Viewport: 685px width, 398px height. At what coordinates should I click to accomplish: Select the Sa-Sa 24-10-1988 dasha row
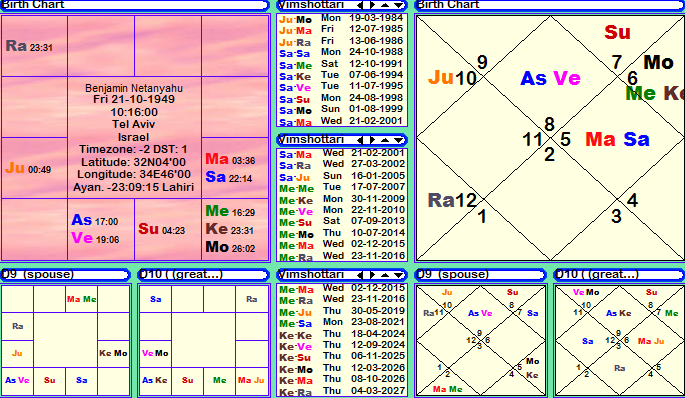(342, 53)
